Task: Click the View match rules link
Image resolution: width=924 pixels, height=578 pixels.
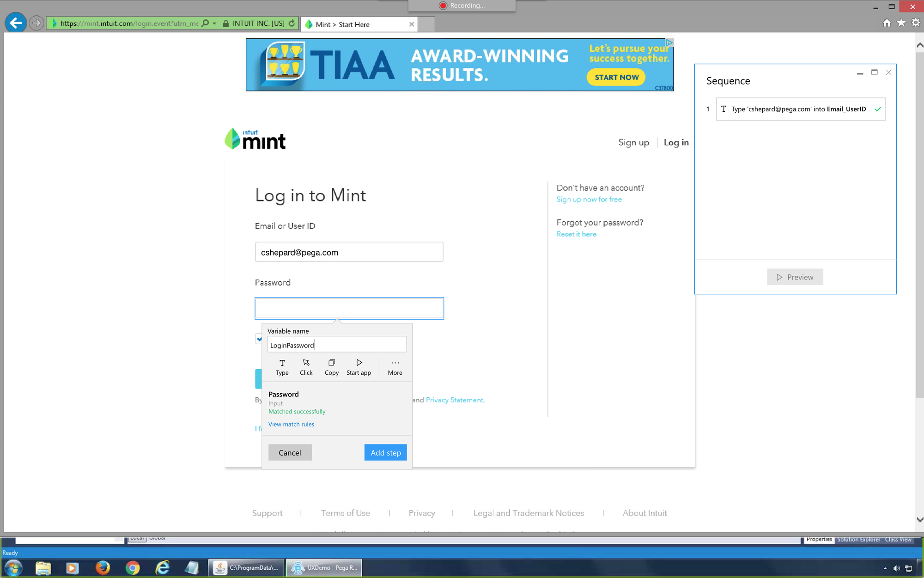Action: tap(291, 424)
